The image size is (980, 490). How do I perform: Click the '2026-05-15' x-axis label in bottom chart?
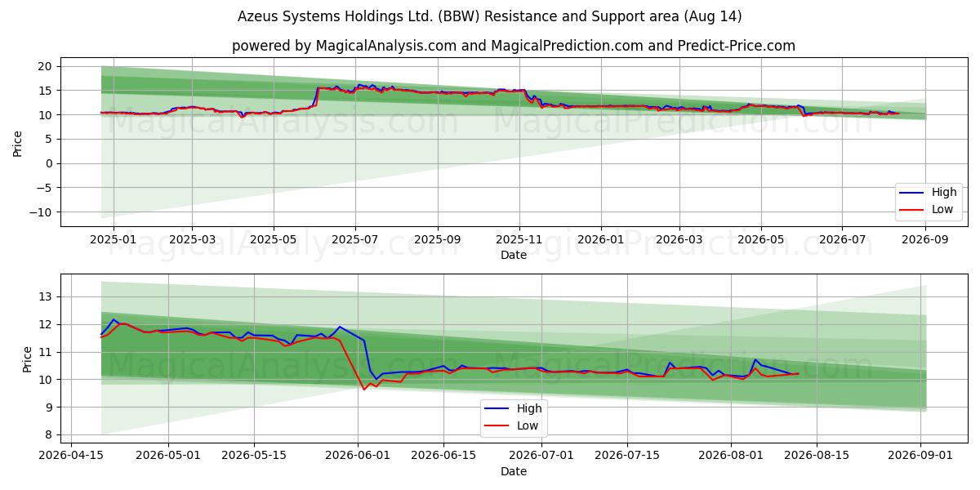click(x=254, y=456)
